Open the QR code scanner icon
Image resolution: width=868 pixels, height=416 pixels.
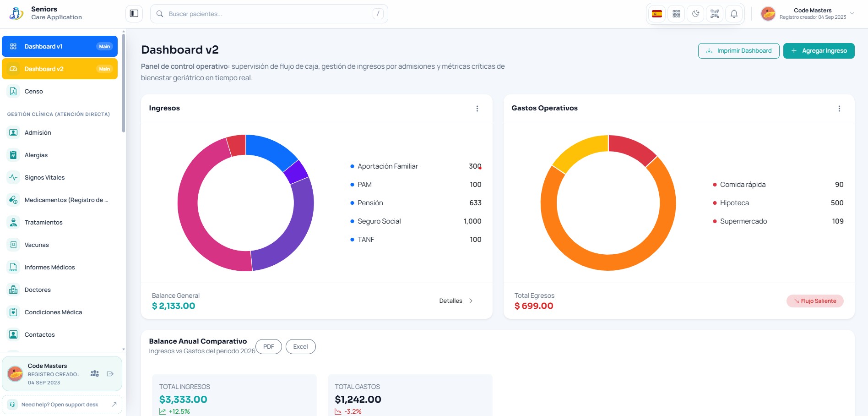coord(715,14)
